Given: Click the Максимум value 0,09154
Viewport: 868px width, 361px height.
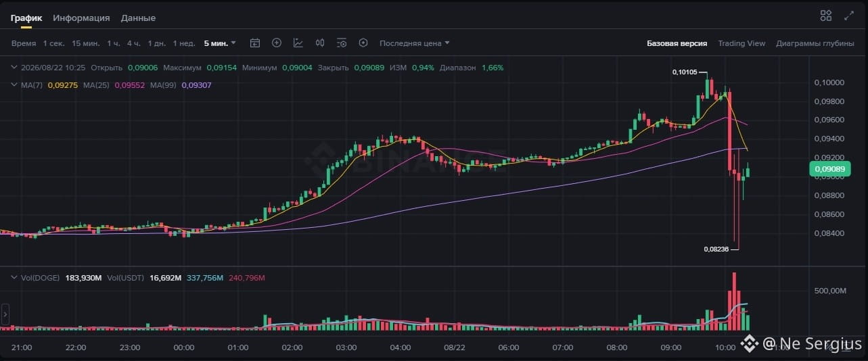Looking at the screenshot, I should (x=222, y=68).
